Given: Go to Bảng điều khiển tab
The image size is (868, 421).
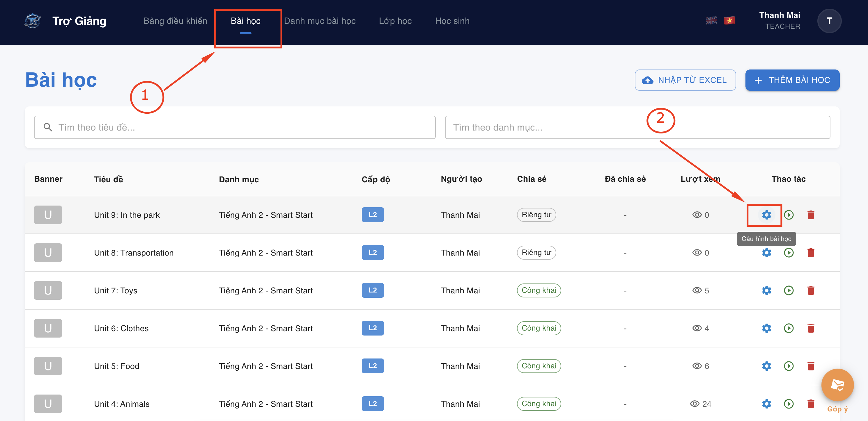Looking at the screenshot, I should click(x=175, y=21).
